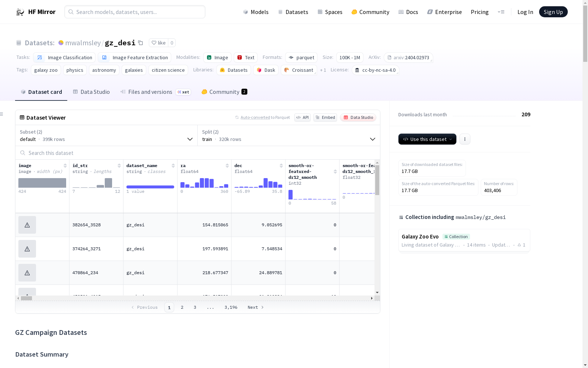Open the Models menu item
Screen dimensions: 588x368
pyautogui.click(x=256, y=12)
